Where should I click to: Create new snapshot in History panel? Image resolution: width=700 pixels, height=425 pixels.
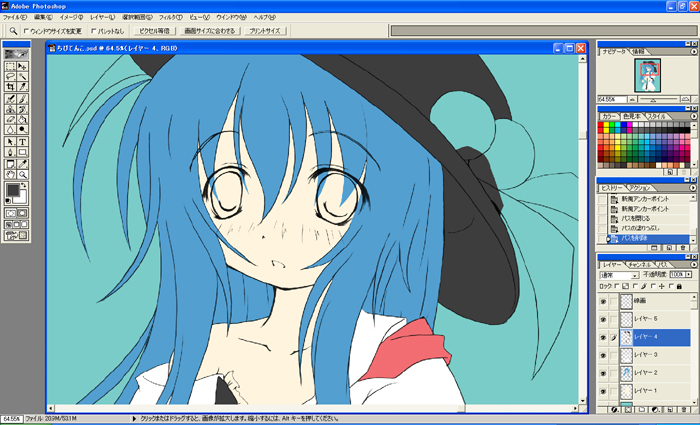[x=669, y=248]
